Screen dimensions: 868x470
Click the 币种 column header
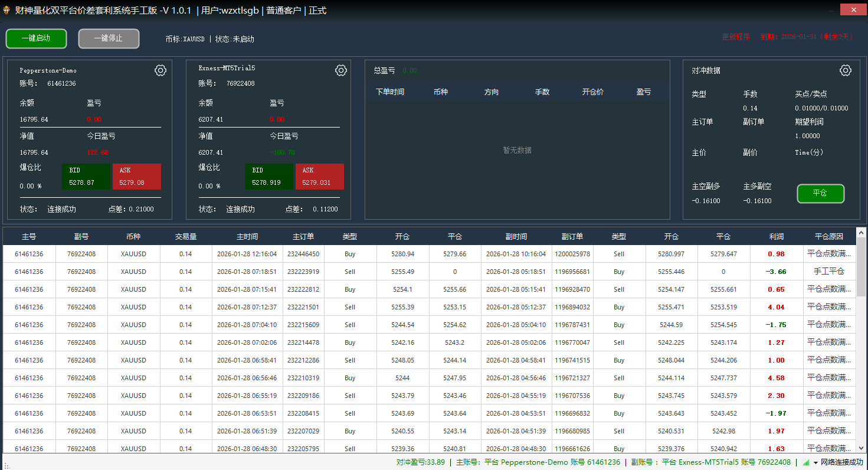[133, 236]
